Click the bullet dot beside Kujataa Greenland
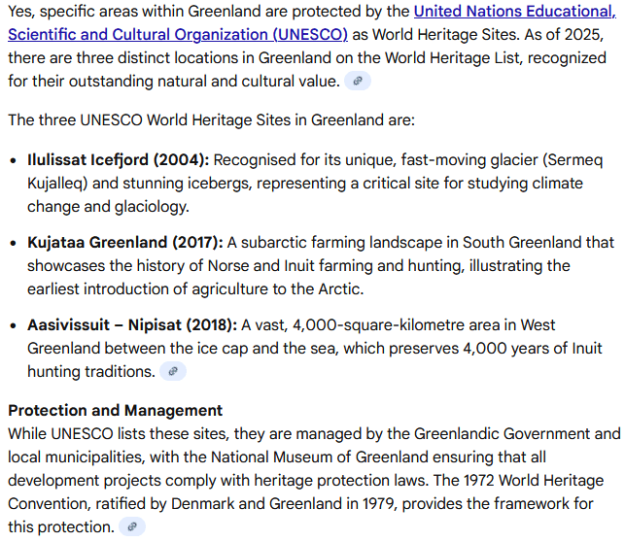 [14, 243]
